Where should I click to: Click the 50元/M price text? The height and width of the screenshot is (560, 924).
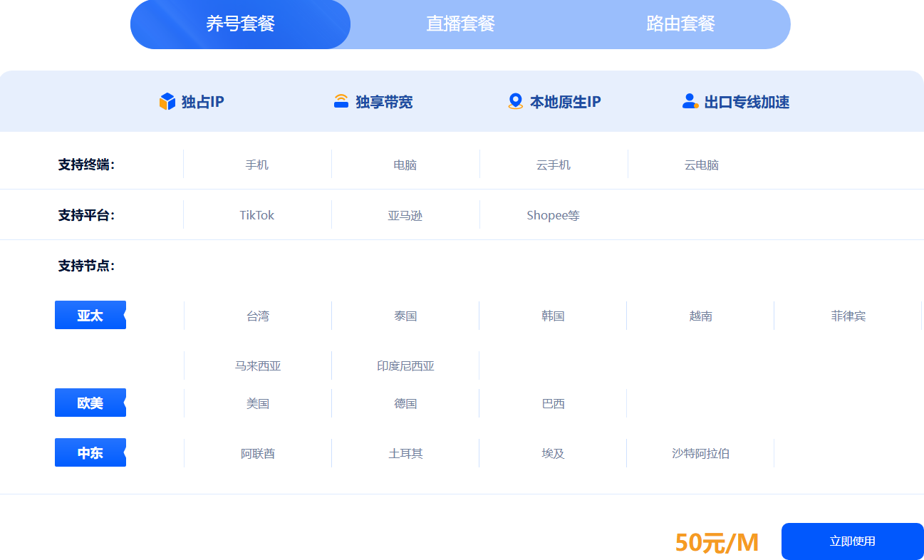tap(717, 543)
